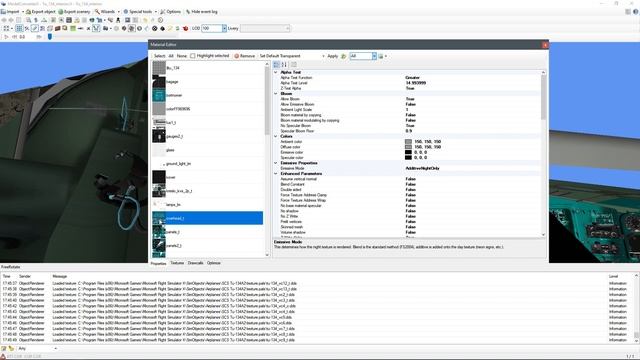Click the green icon next to Apply
640x360 pixels.
tap(344, 56)
